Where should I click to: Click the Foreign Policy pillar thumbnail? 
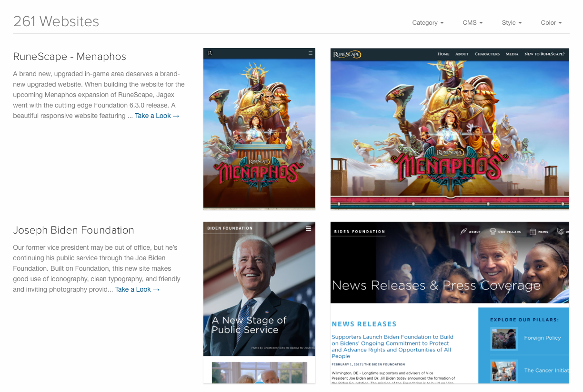coord(504,338)
